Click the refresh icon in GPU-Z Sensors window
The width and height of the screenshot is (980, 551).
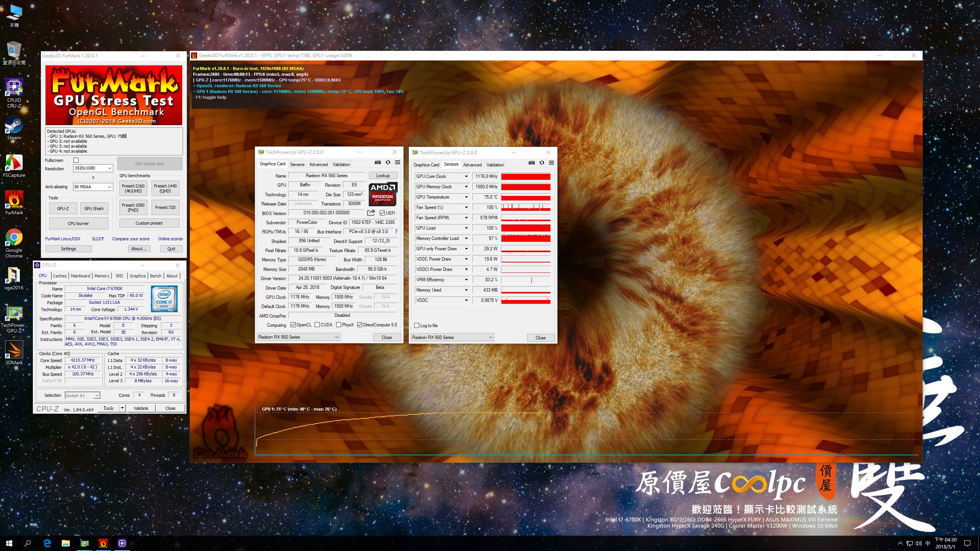[x=542, y=163]
